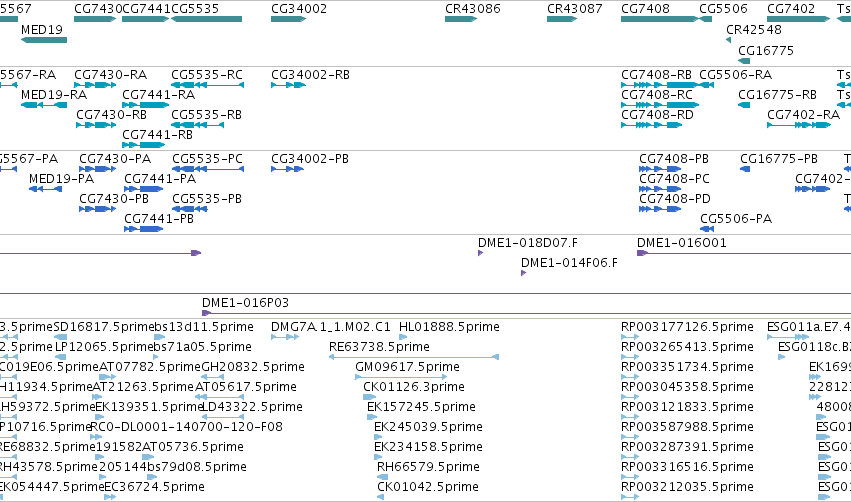Image resolution: width=851 pixels, height=502 pixels.
Task: Click protein CG5506-PA
Action: coord(707,229)
